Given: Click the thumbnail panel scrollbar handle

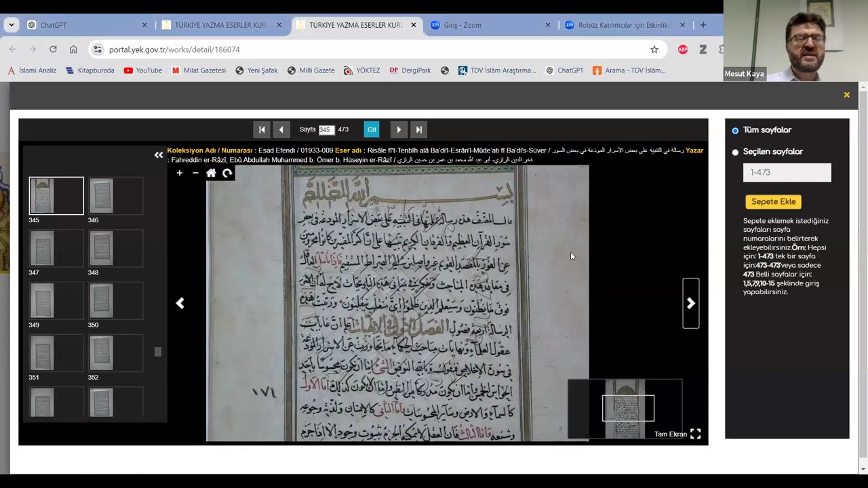Looking at the screenshot, I should [x=158, y=352].
